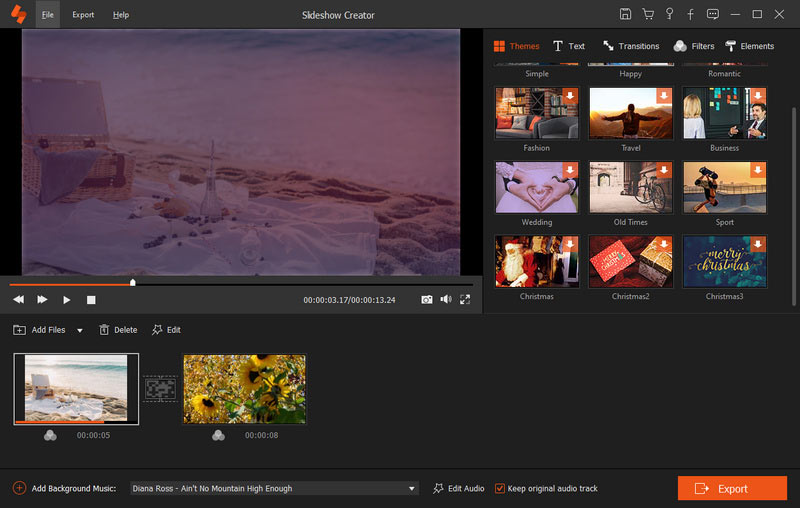Screen dimensions: 800x508
Task: Take a snapshot with the camera icon
Action: pyautogui.click(x=427, y=299)
